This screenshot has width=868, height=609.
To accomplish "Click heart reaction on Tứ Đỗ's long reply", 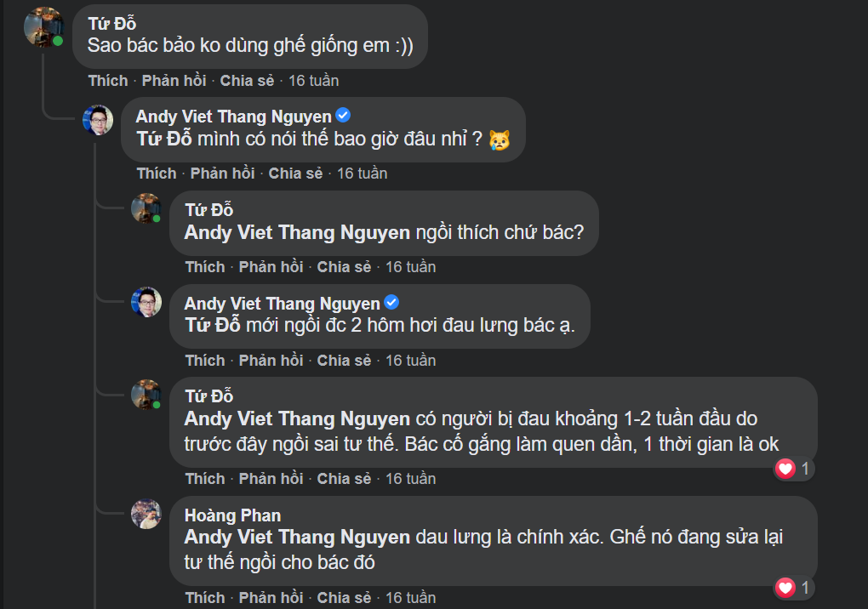I will 785,469.
